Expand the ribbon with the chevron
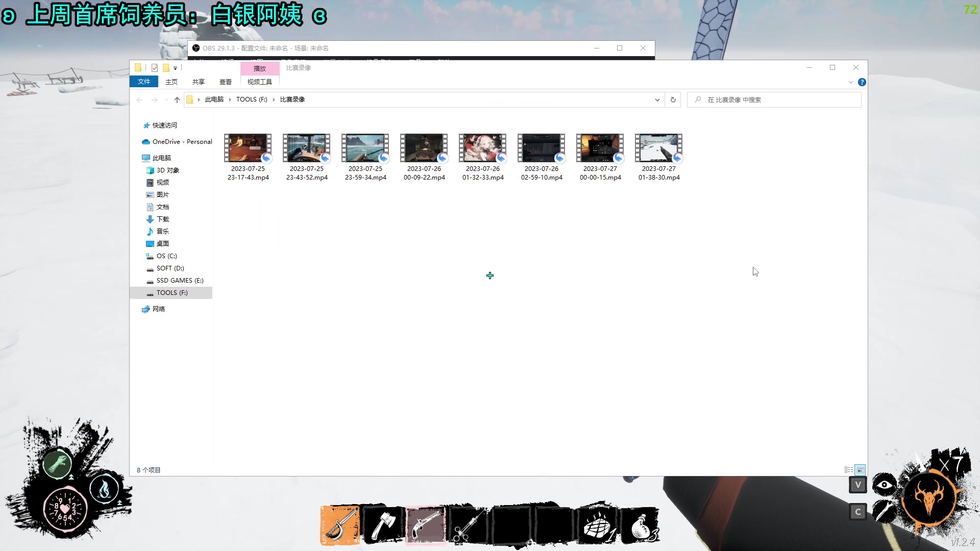Screen dimensions: 980x551 click(851, 82)
